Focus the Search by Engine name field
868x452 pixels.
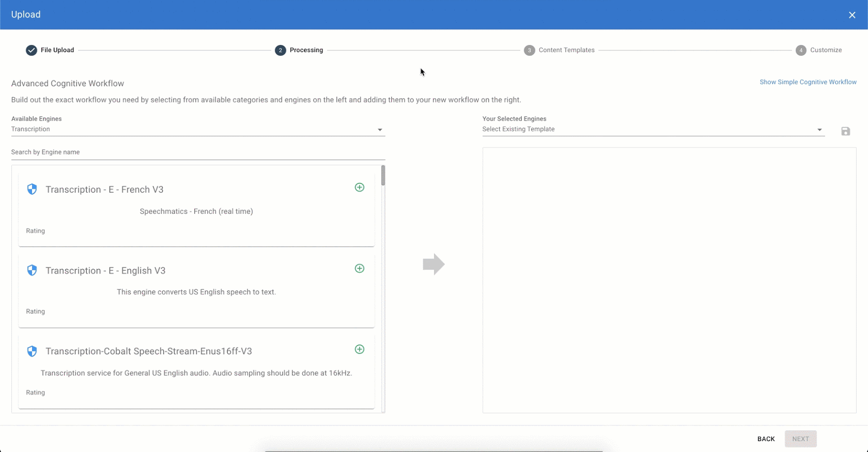pyautogui.click(x=198, y=152)
